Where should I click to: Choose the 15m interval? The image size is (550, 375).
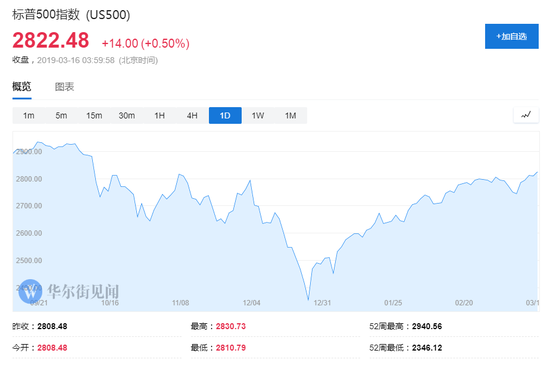(94, 115)
